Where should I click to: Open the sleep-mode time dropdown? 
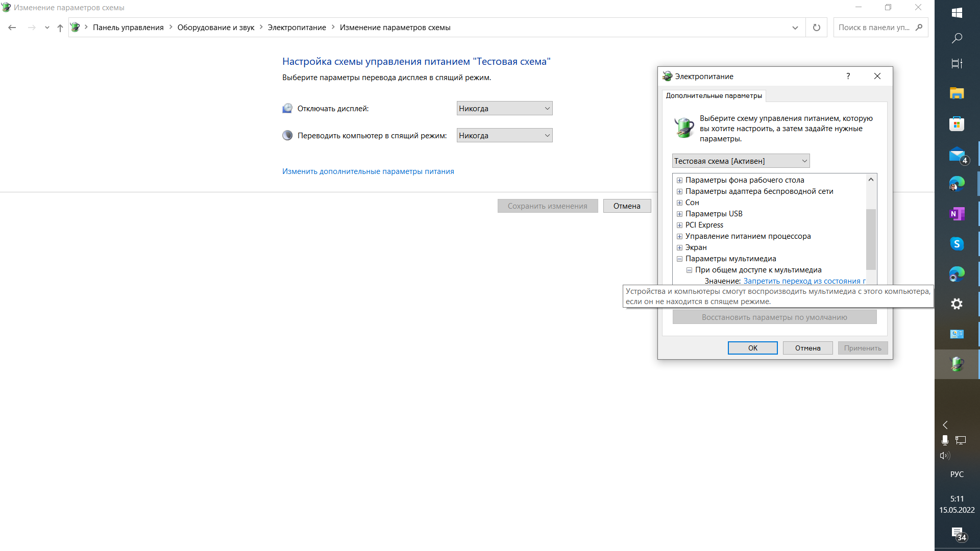[504, 135]
